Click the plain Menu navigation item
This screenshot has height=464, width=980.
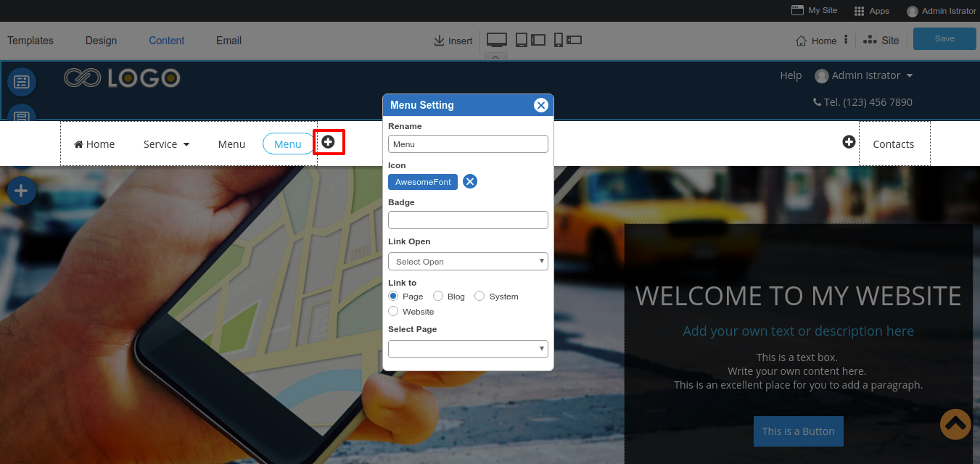click(x=231, y=144)
